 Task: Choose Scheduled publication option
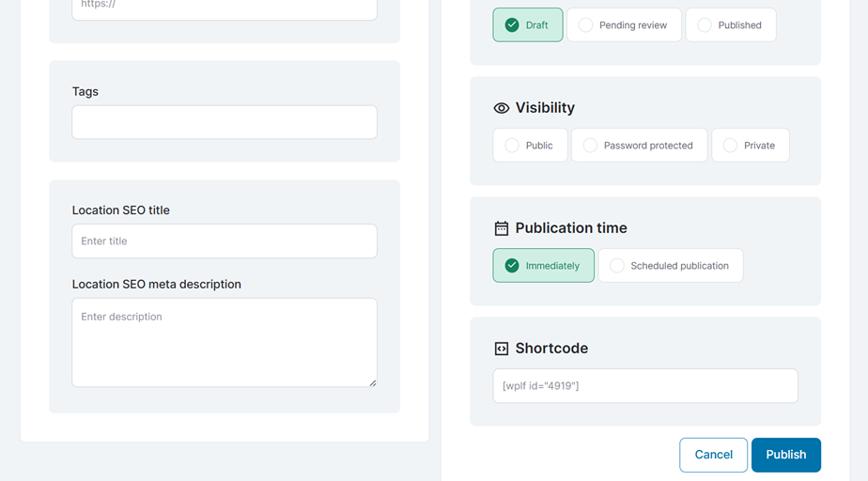671,266
